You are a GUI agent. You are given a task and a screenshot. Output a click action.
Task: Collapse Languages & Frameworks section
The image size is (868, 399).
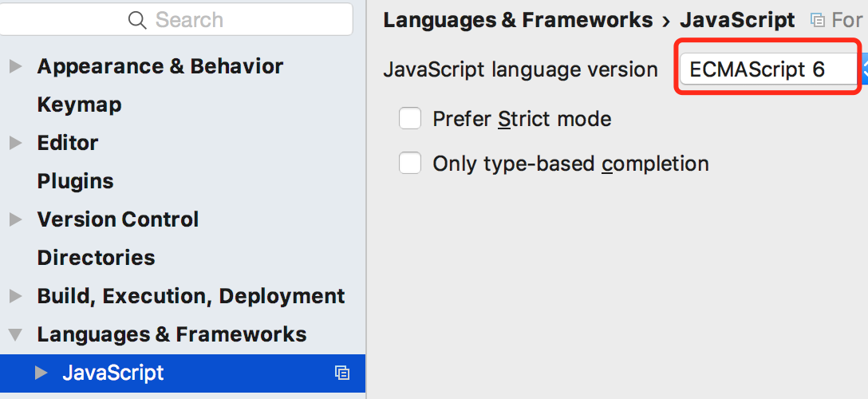coord(15,334)
